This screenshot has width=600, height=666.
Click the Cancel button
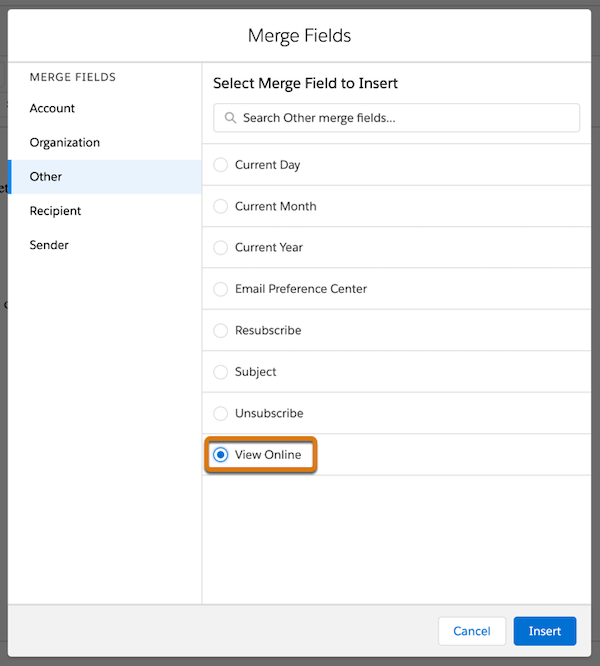tap(472, 631)
